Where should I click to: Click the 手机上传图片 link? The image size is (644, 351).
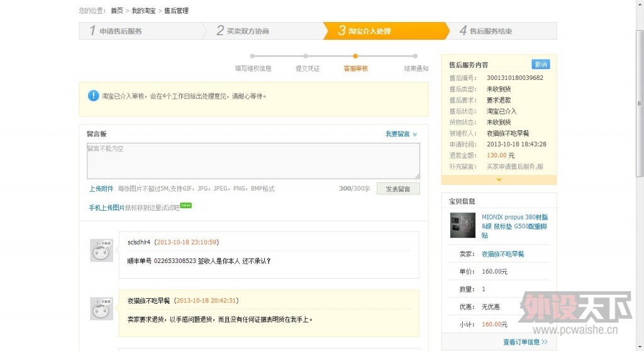pyautogui.click(x=107, y=208)
